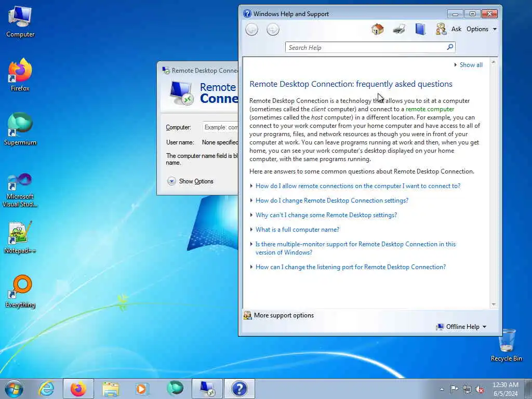Open the 'remote computer' glossary link
The height and width of the screenshot is (399, 532).
point(430,109)
